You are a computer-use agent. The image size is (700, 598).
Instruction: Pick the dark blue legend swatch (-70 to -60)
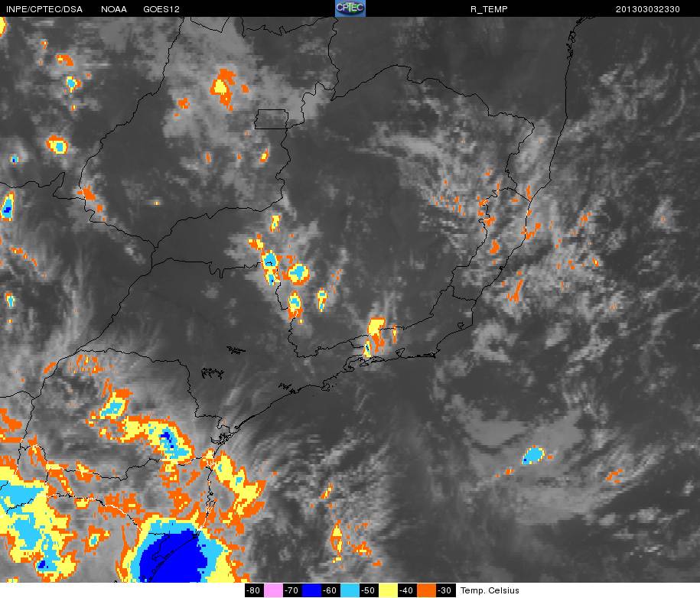(x=311, y=590)
